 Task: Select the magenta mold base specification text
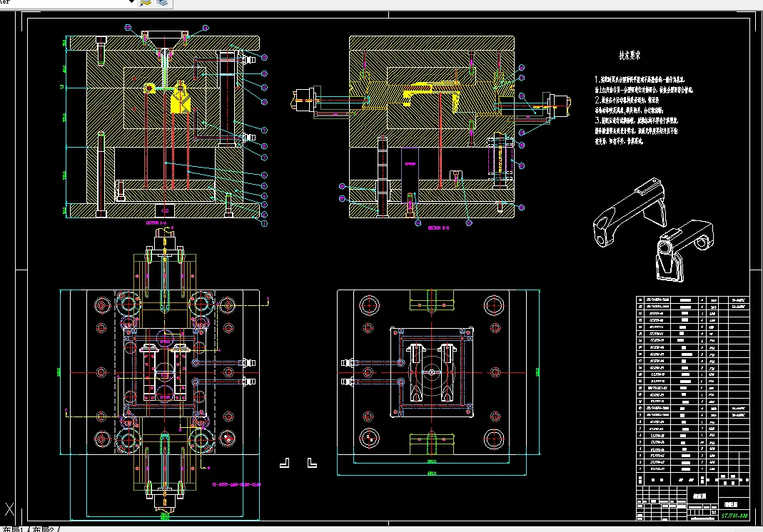[236, 484]
